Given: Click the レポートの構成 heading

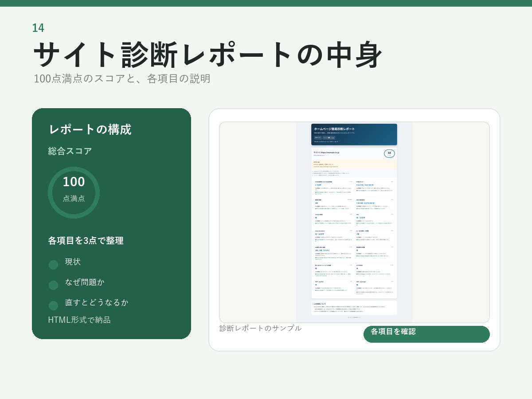Looking at the screenshot, I should click(x=90, y=129).
